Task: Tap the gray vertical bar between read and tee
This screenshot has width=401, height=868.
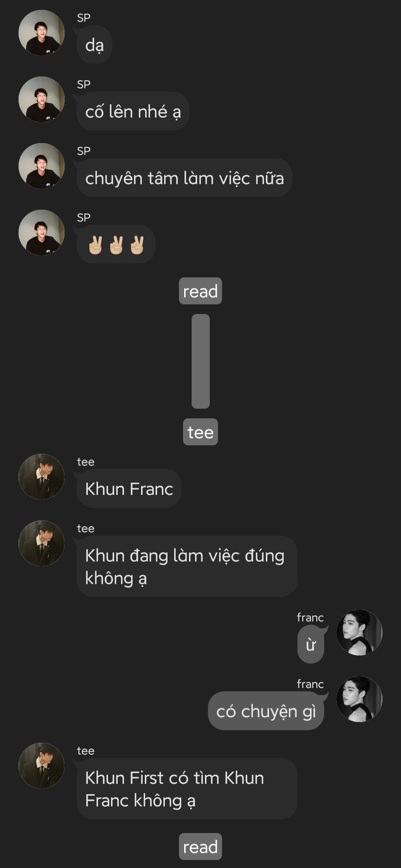Action: tap(200, 361)
